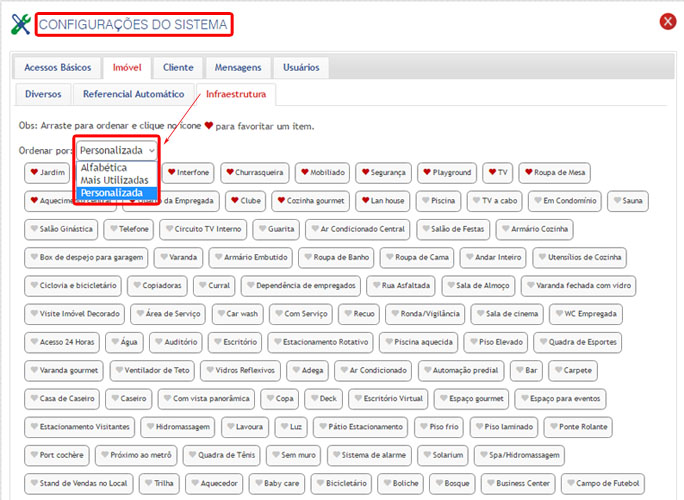The image size is (684, 500).
Task: Click the wrench tools icon in header
Action: (20, 24)
